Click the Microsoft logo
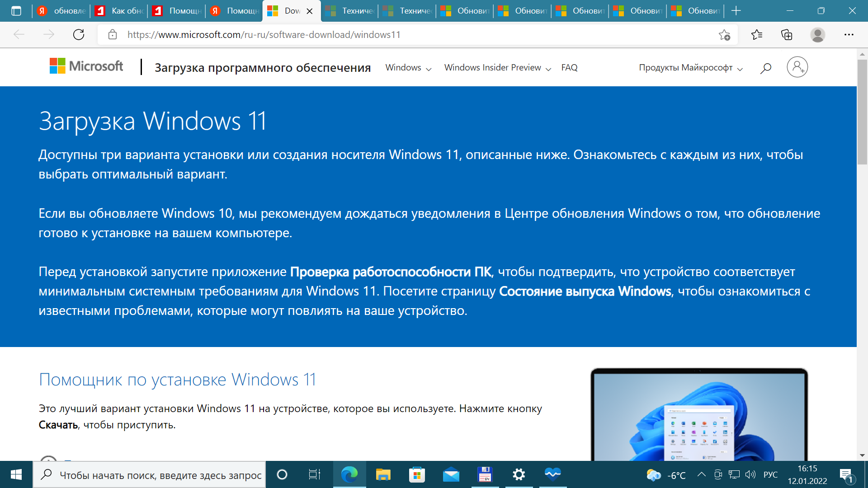 [x=86, y=66]
